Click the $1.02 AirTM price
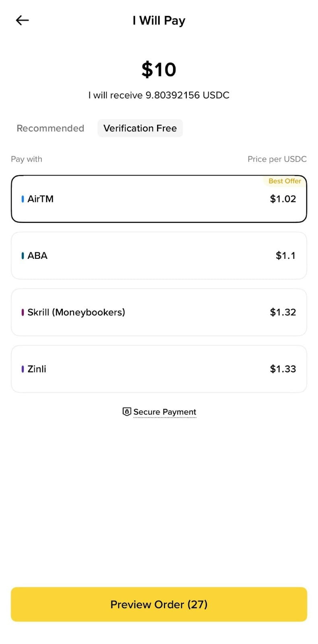 tap(283, 199)
